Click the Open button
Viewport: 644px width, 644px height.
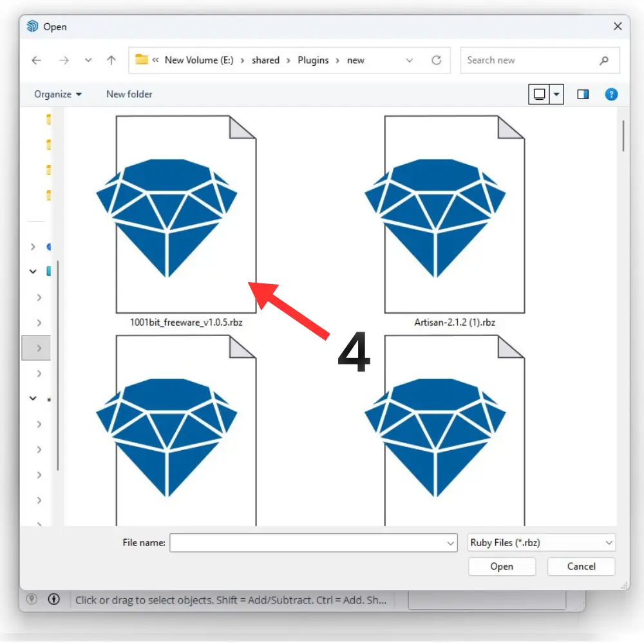click(502, 566)
